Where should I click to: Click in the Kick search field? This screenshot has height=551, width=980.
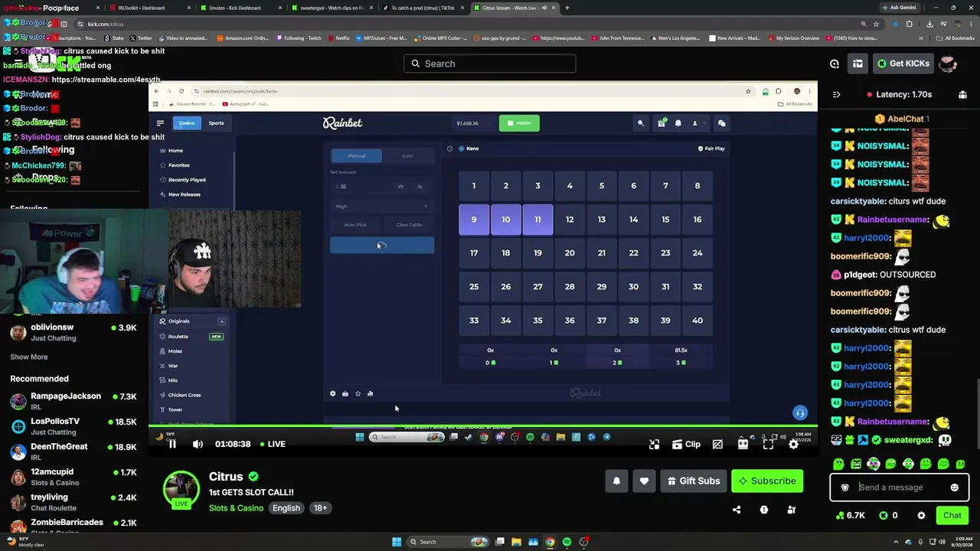(x=490, y=64)
